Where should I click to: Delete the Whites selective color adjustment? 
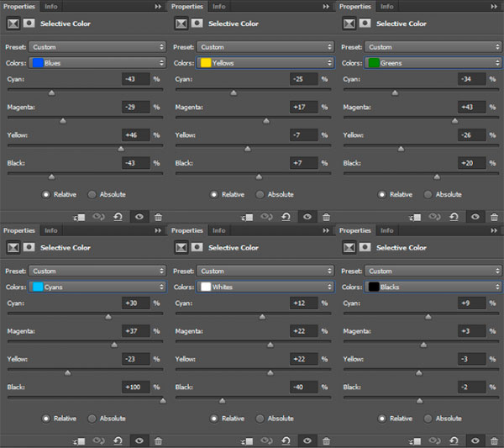click(x=326, y=440)
